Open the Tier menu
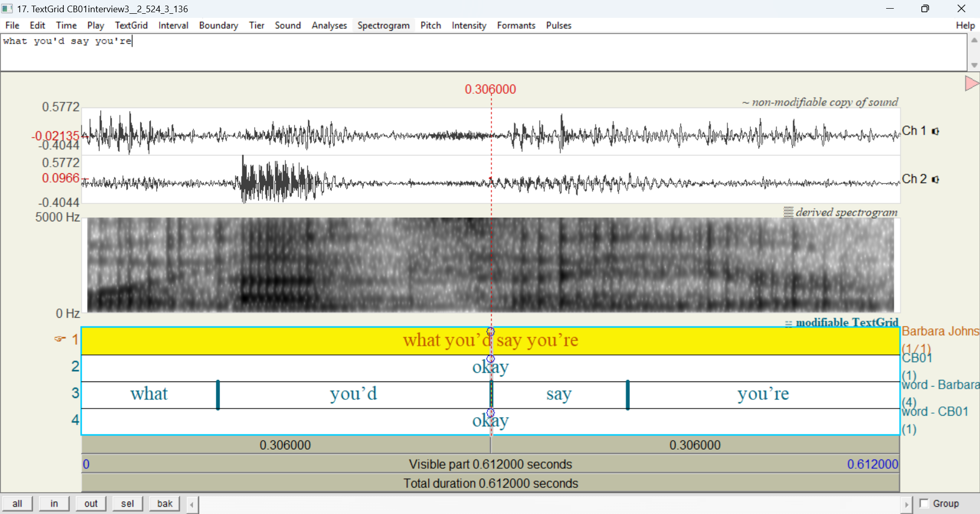The height and width of the screenshot is (514, 980). 256,25
